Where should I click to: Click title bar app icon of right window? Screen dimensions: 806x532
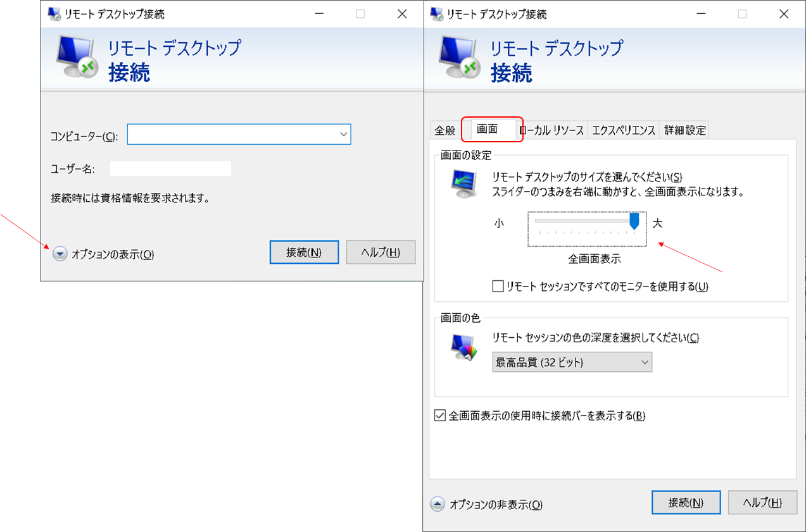(436, 14)
